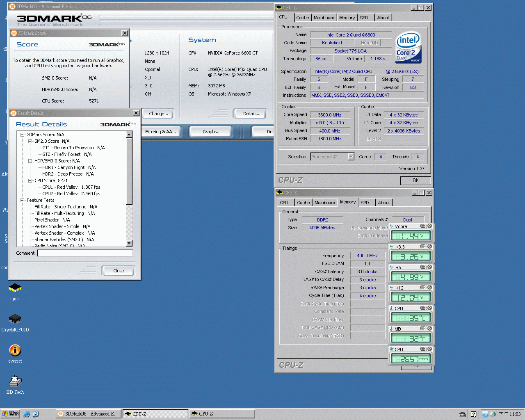Click the help question mark tray icon

click(x=473, y=414)
